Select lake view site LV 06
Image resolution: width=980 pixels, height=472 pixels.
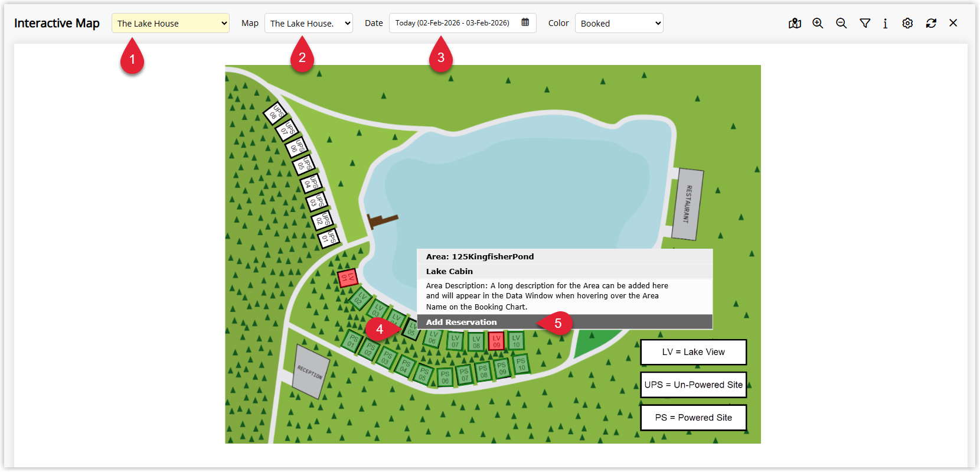coord(433,338)
